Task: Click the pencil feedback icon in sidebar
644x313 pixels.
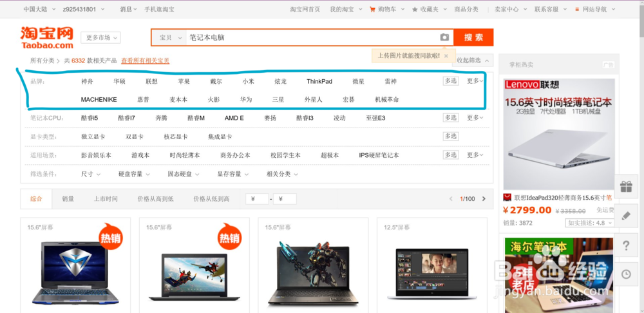Action: pos(626,216)
